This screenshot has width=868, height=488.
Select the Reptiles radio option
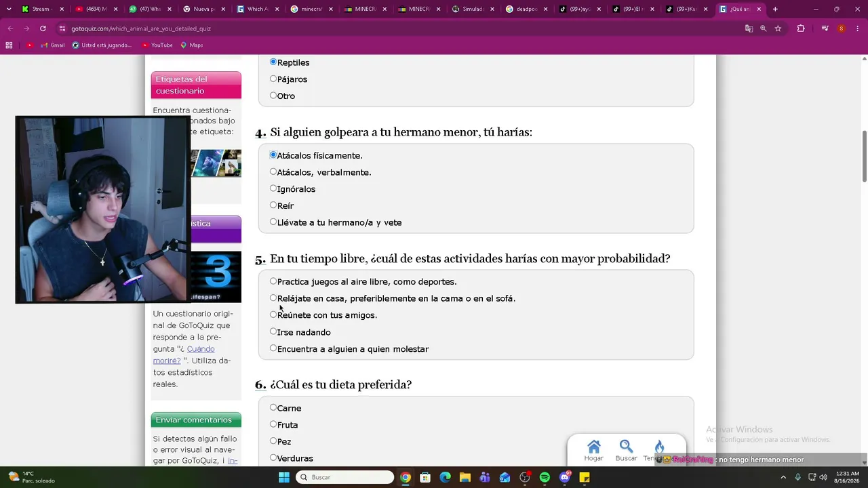pos(273,62)
